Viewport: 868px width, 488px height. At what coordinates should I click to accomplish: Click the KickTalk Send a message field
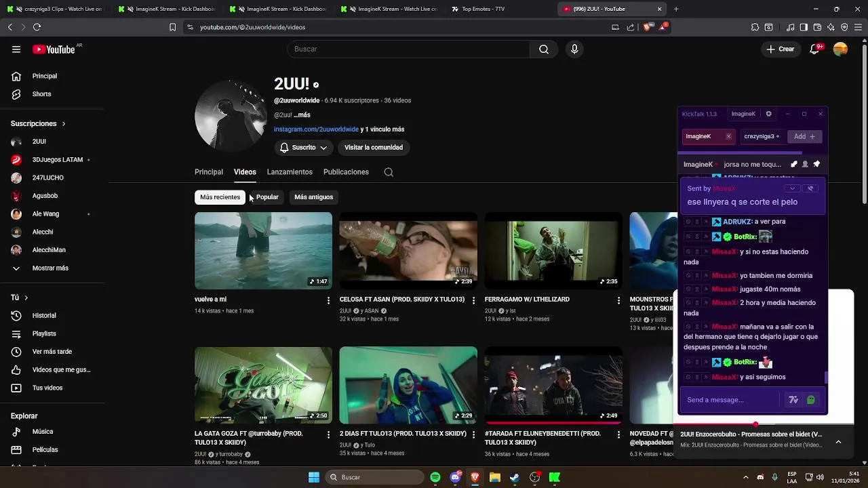pos(731,400)
